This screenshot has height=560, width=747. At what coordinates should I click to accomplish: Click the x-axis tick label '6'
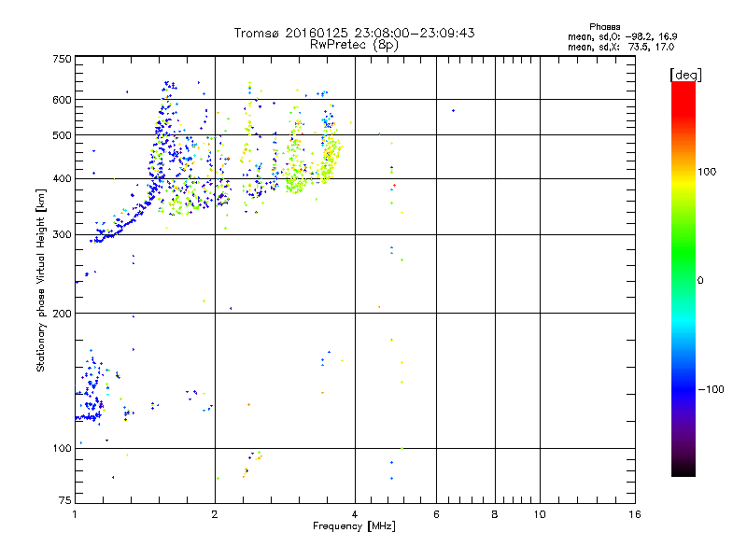point(436,514)
